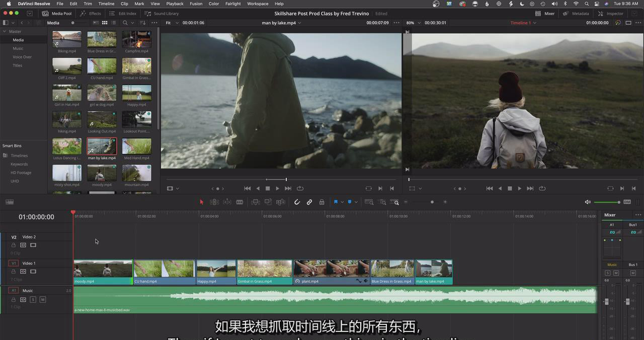Lock the Video 1 track
This screenshot has width=644, height=340.
point(14,272)
